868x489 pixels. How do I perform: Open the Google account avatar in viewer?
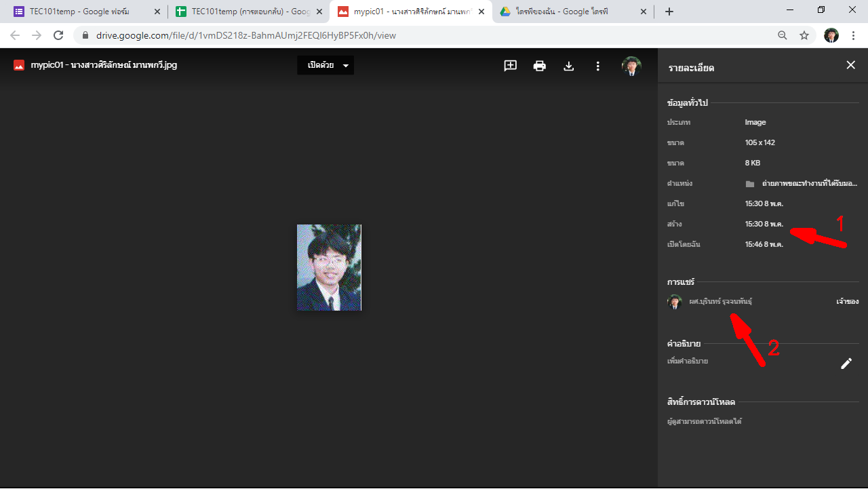[631, 66]
